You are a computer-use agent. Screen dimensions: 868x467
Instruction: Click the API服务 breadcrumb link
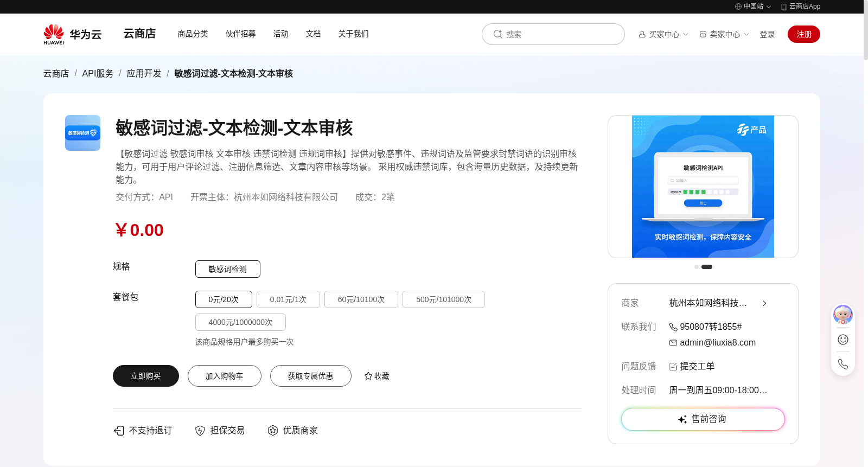[x=98, y=73]
